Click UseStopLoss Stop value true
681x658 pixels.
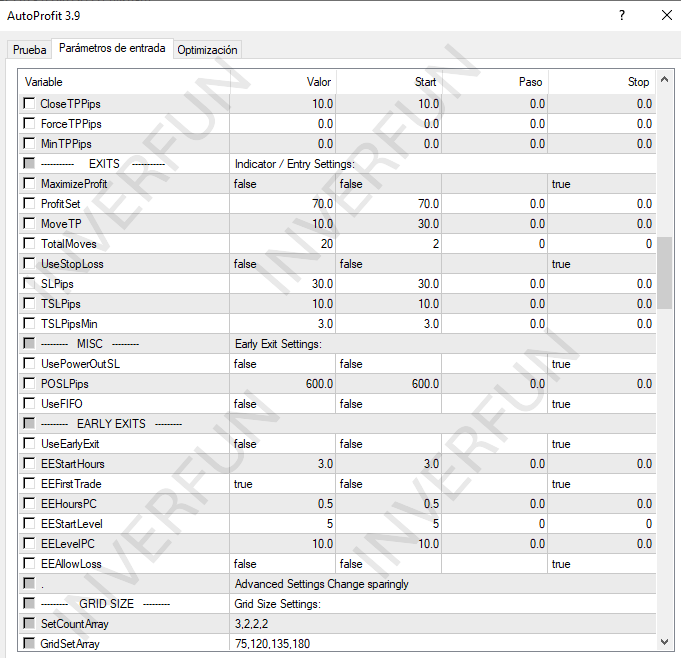click(602, 264)
